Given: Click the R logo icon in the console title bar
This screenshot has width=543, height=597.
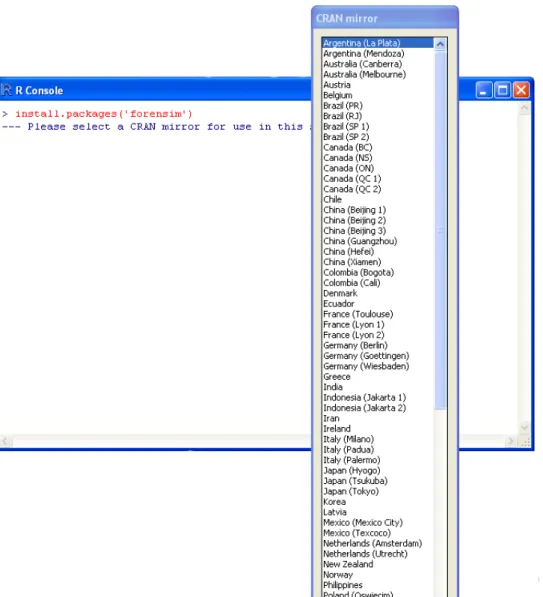Looking at the screenshot, I should [6, 90].
